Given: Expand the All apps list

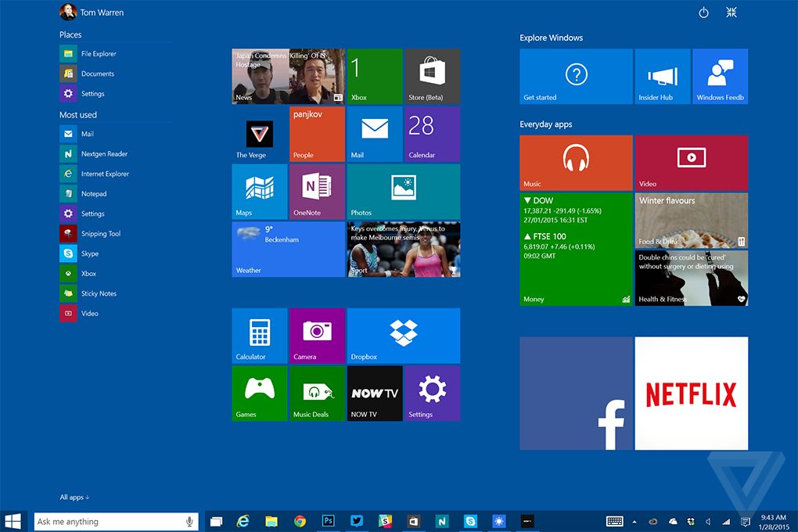Looking at the screenshot, I should pyautogui.click(x=74, y=497).
